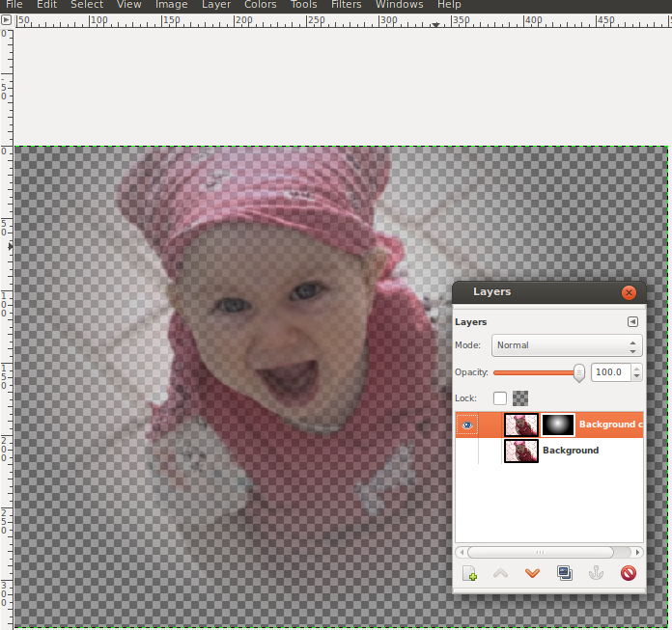Create a new layer with the new-layer icon

[x=470, y=574]
